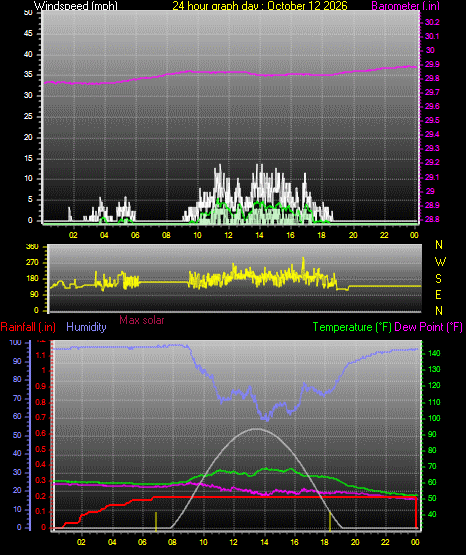This screenshot has height=555, width=466.
Task: Click the "270" value on the wind direction axis
Action: 32,263
